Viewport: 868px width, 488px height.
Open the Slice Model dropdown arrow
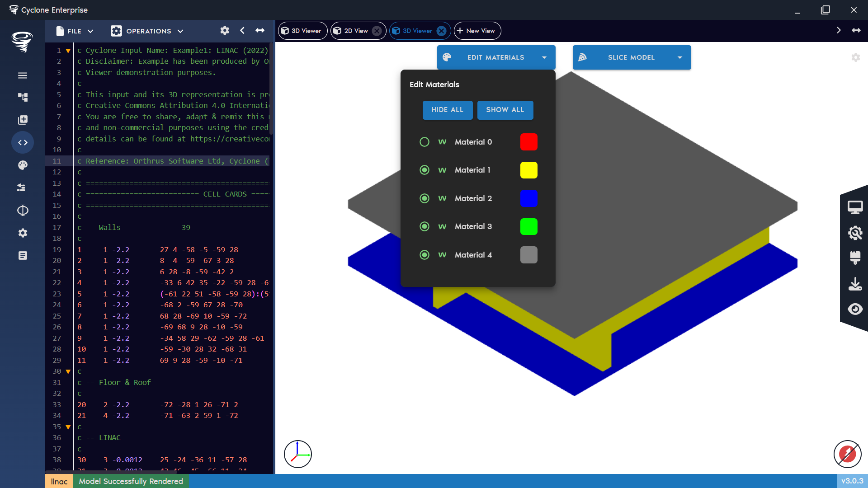click(680, 57)
